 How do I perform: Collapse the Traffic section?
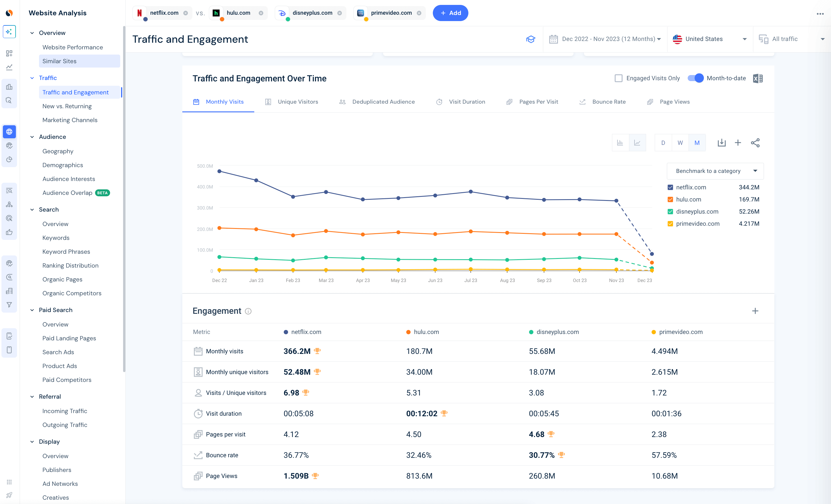click(x=32, y=78)
